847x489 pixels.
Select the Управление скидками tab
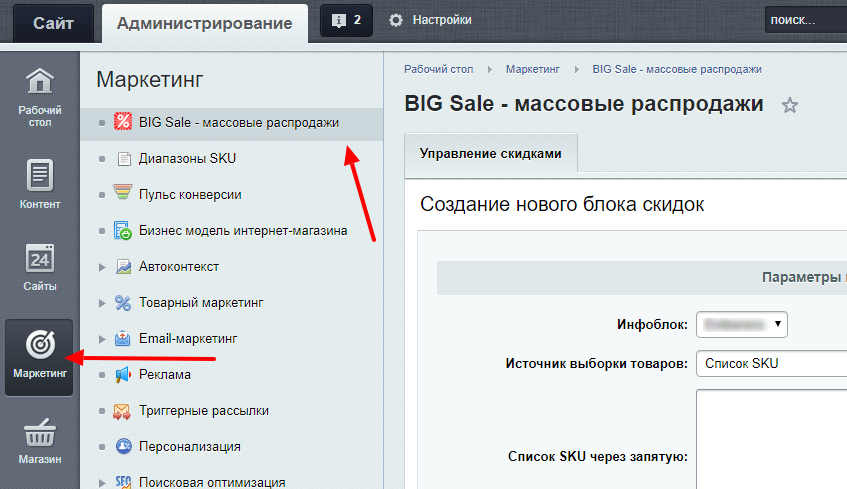tap(490, 154)
